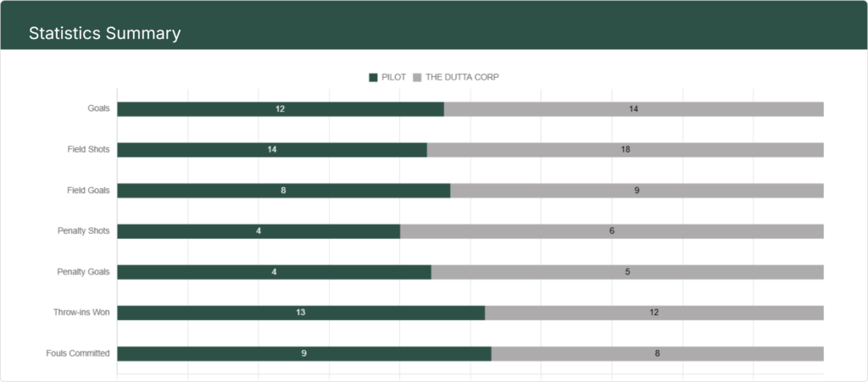This screenshot has width=868, height=382.
Task: Click the Throw-ins Won axis label
Action: tap(81, 313)
